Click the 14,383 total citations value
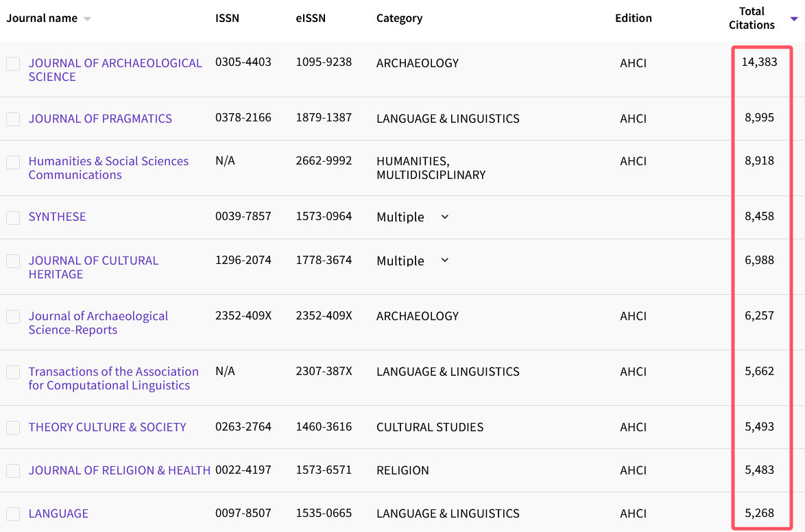 coord(759,62)
